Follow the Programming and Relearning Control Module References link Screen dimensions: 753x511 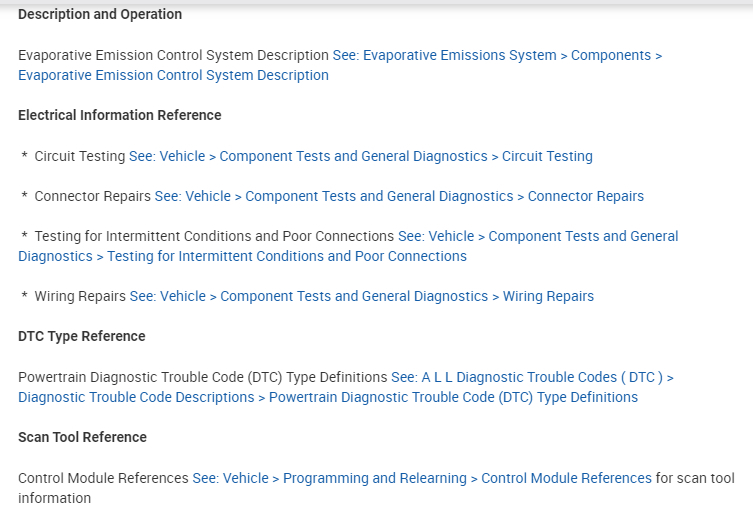(x=422, y=478)
